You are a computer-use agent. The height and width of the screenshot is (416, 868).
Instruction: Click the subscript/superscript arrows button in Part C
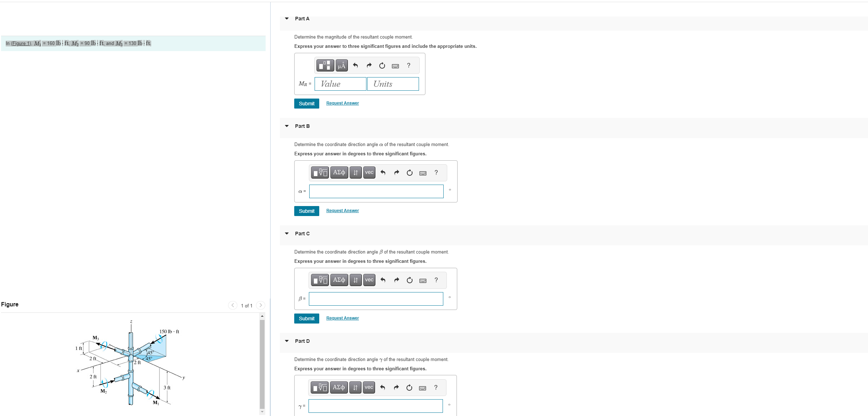[355, 280]
